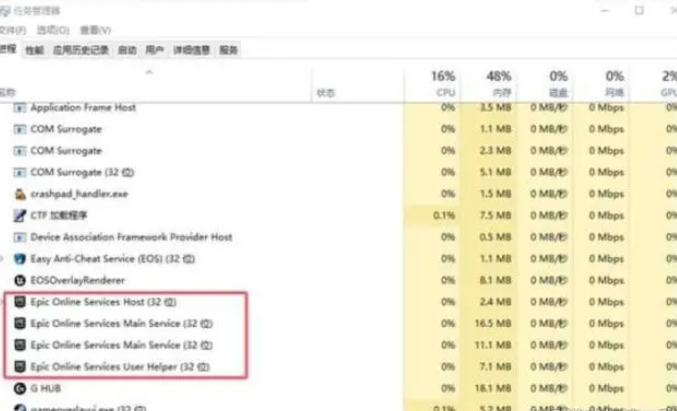Click the 16.5 MB memory value

coord(493,323)
